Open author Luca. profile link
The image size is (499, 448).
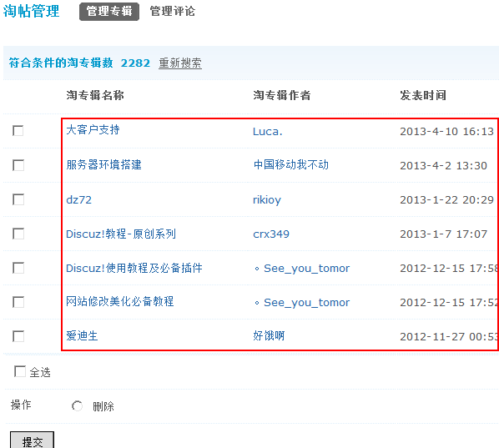268,132
